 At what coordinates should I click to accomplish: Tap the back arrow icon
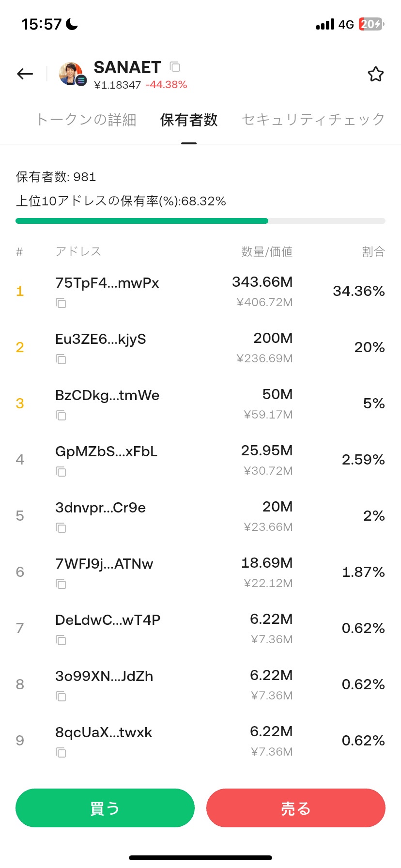25,74
